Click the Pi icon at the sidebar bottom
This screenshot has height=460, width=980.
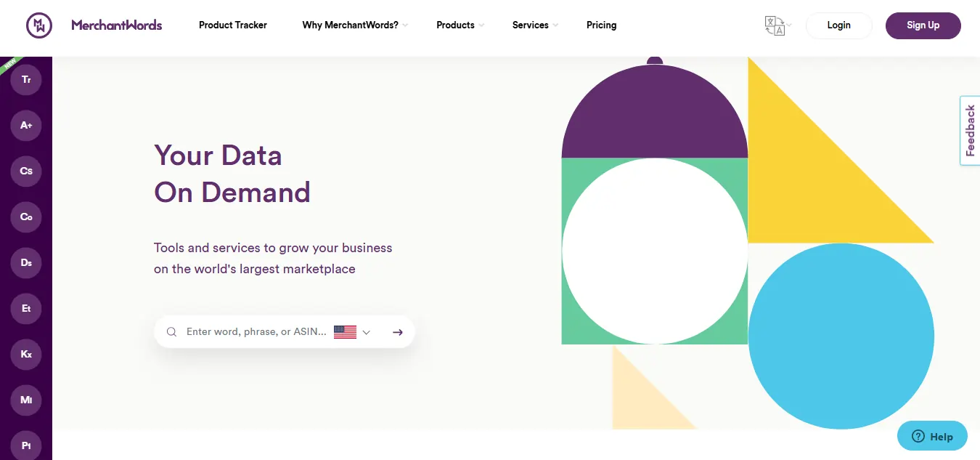(x=25, y=445)
